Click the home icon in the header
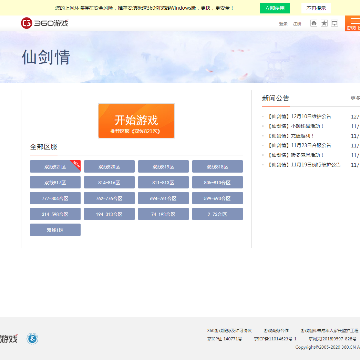This screenshot has height=360, width=360. pos(313,23)
